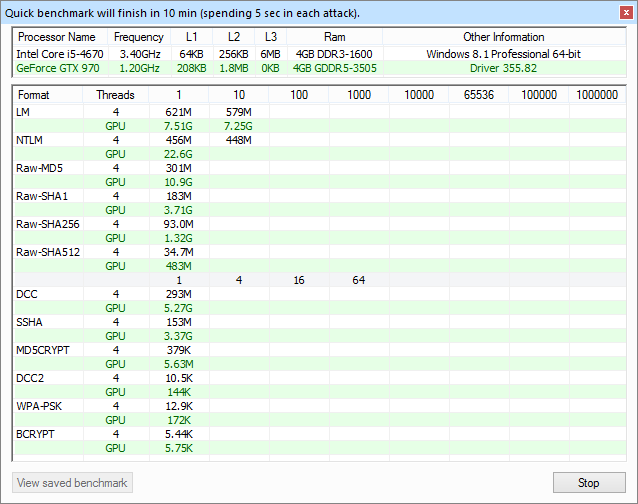Select the Intel Core i5-4670 processor entry
This screenshot has width=638, height=504.
point(60,54)
